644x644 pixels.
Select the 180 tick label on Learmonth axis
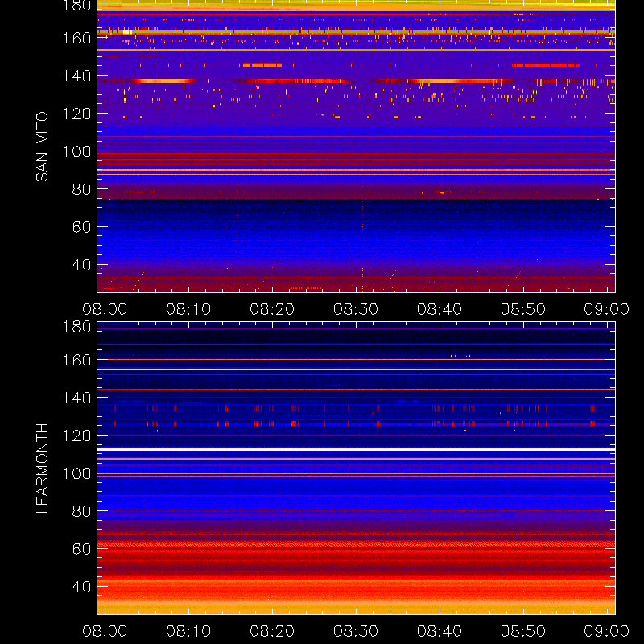(x=76, y=327)
